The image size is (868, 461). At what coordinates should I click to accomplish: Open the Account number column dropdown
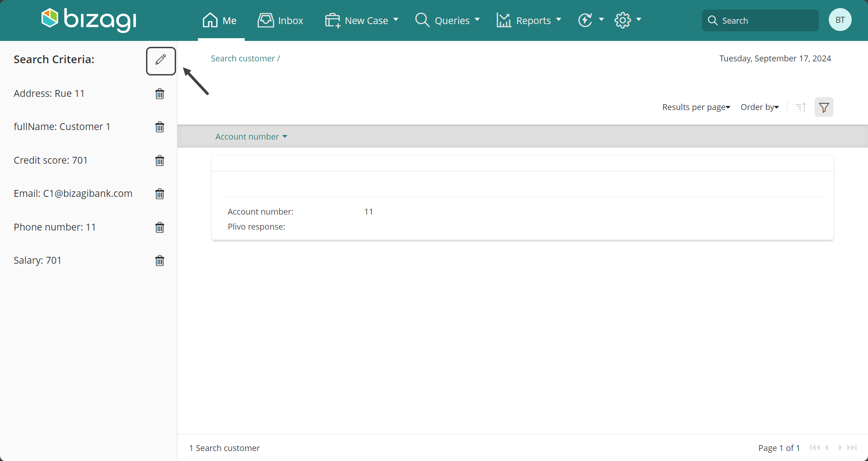pos(251,137)
